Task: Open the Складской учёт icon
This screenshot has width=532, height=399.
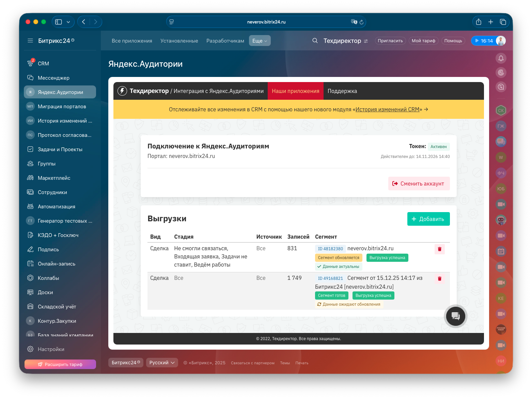Action: (x=30, y=306)
